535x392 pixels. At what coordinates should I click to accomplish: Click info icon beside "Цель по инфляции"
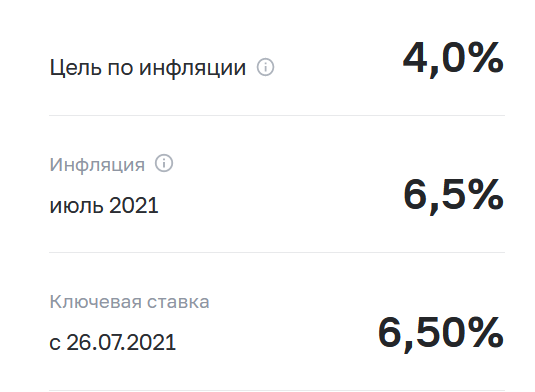265,67
